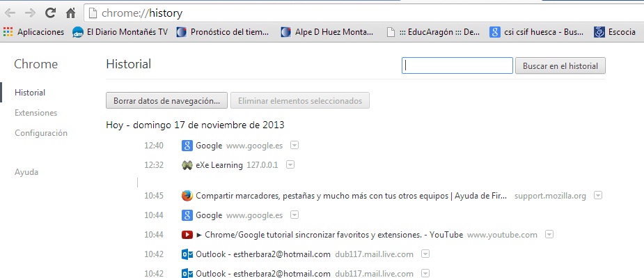The height and width of the screenshot is (278, 644).
Task: Click the 10:45 timestamp
Action: pos(154,196)
